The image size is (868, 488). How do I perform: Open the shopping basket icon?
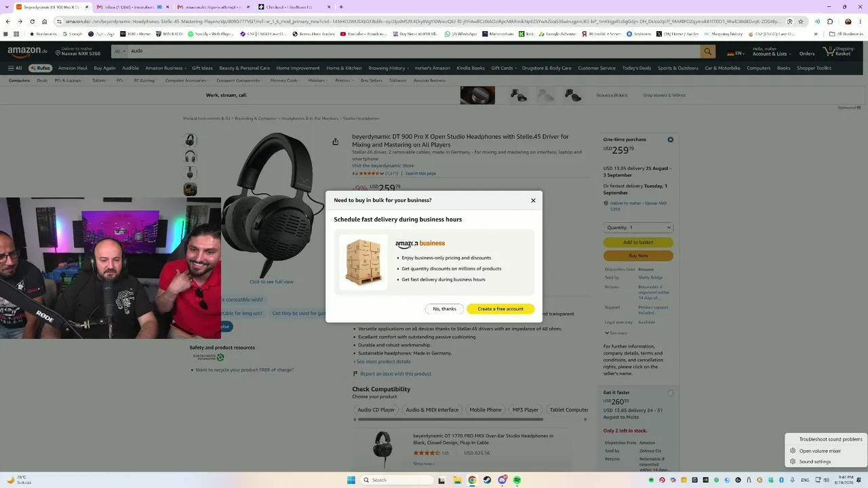(838, 52)
